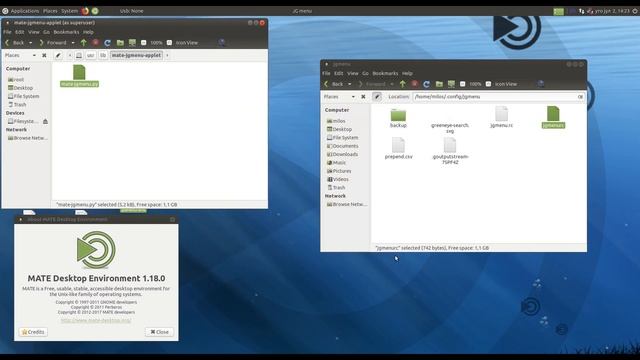Screen dimensions: 640x360
Task: Zoom in in the jgmenu window
Action: 488,84
